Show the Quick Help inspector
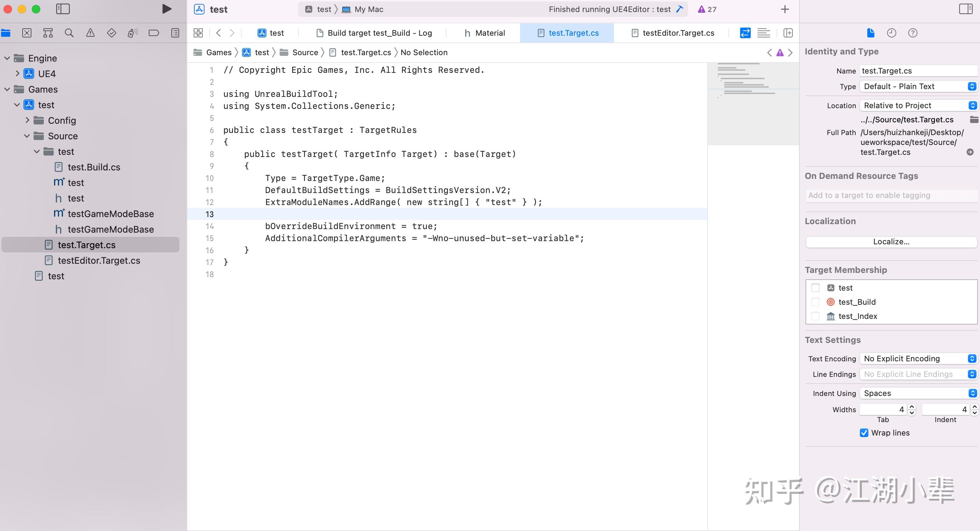This screenshot has height=531, width=980. [x=913, y=33]
